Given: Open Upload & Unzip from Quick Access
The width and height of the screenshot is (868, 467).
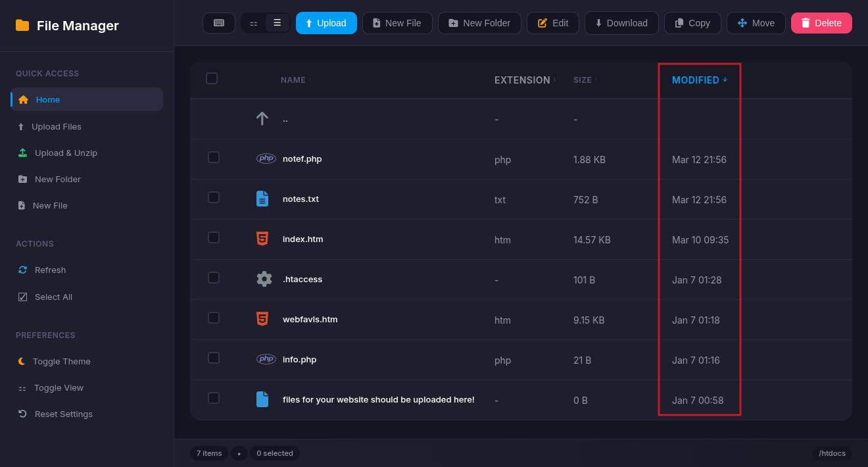Looking at the screenshot, I should (66, 153).
